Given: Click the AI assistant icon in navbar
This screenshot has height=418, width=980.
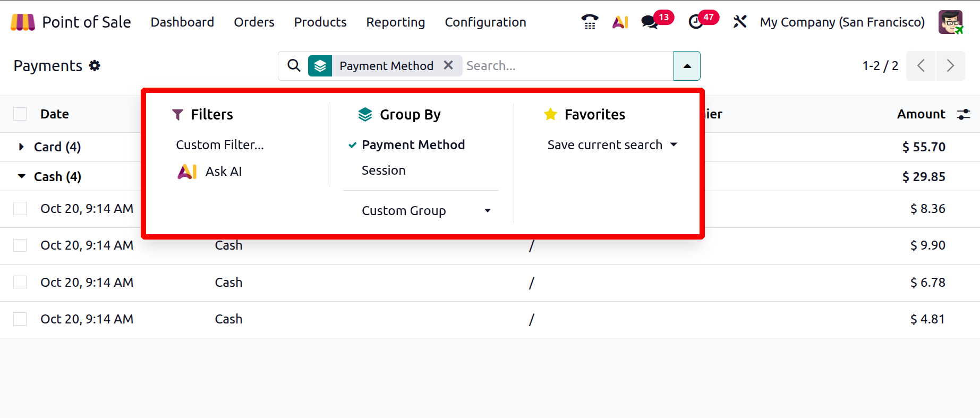Looking at the screenshot, I should click(620, 22).
